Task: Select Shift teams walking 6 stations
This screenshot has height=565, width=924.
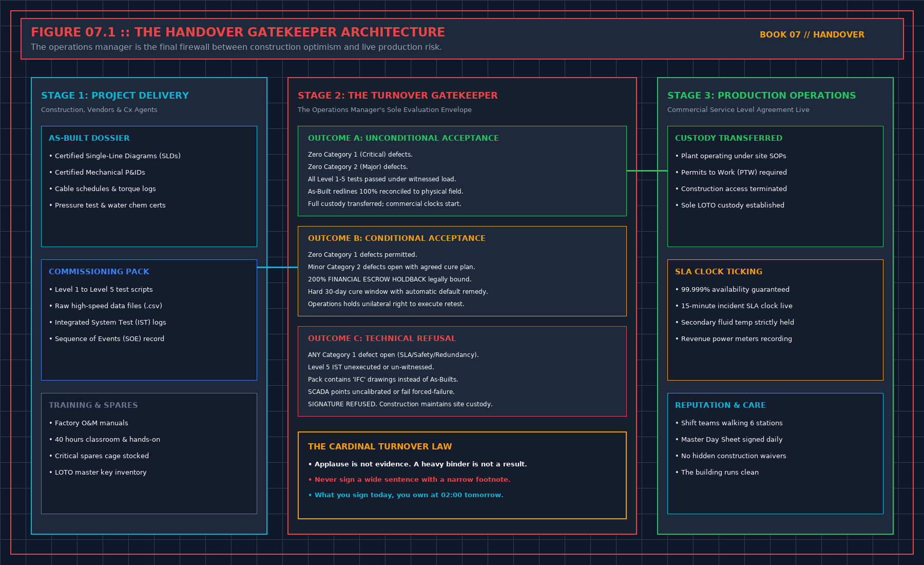Action: pos(729,423)
